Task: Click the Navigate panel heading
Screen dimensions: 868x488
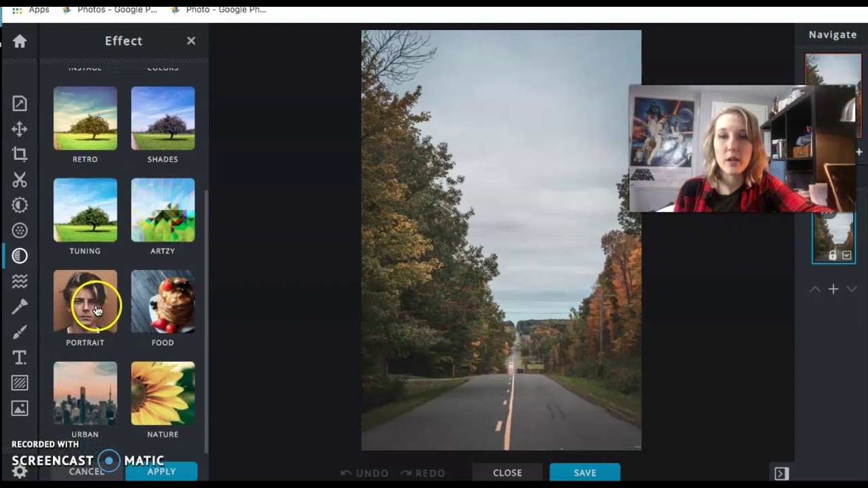Action: pos(833,35)
